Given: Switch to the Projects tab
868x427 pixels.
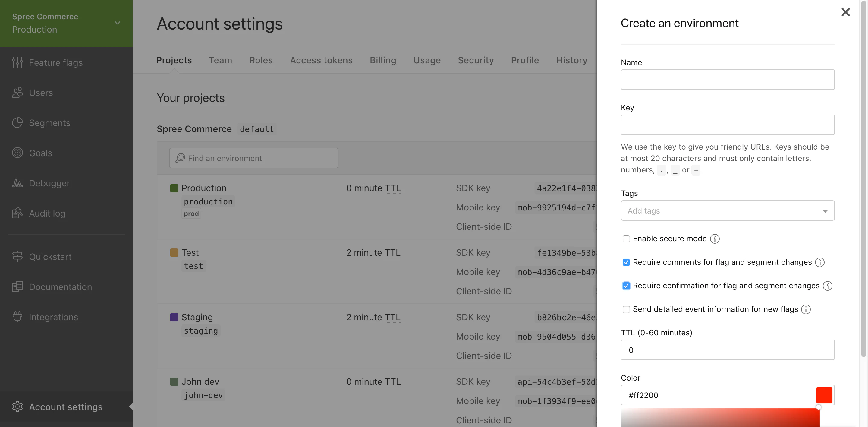Looking at the screenshot, I should click(x=174, y=60).
